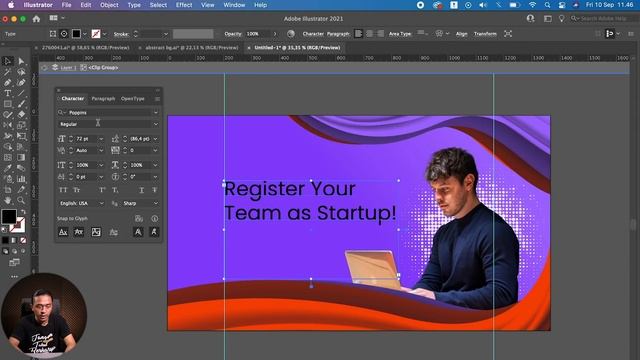Open the English: USA language dropdown
The image size is (640, 360).
(101, 203)
